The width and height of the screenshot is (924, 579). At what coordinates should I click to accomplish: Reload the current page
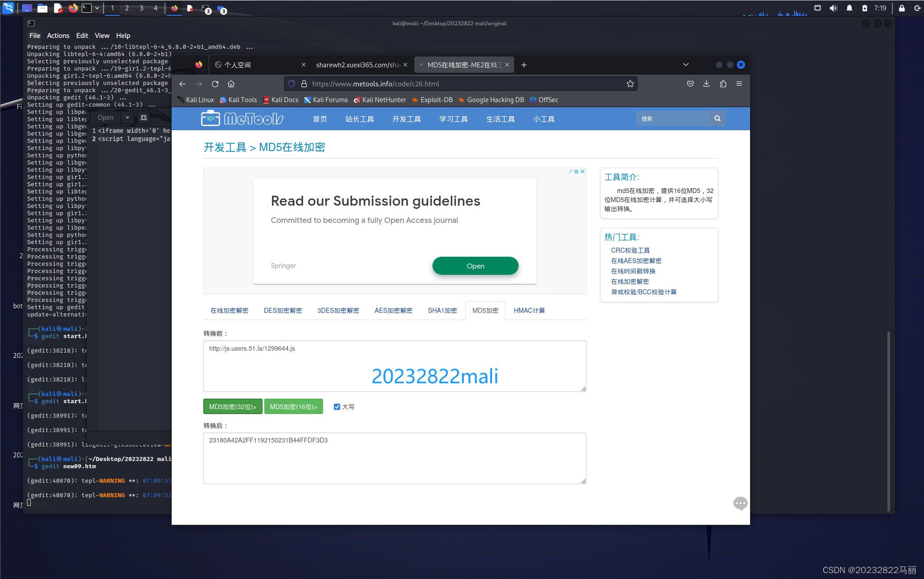[x=215, y=84]
